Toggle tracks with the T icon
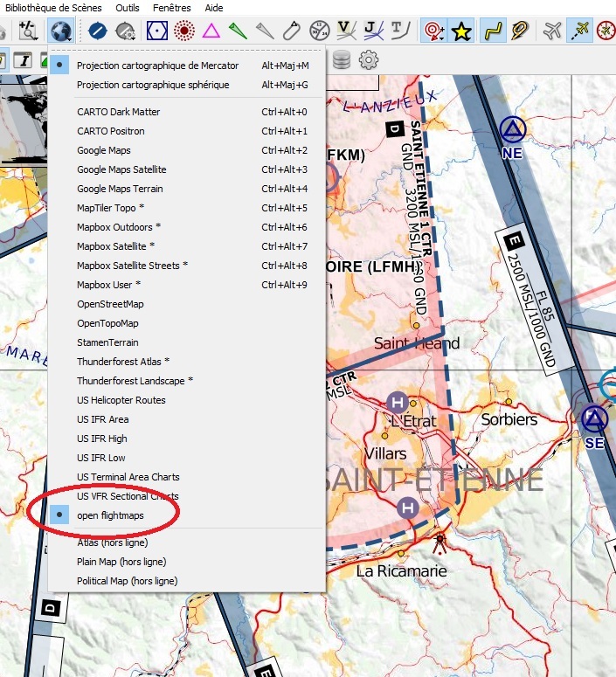Screen dimensions: 616x677 (400, 31)
